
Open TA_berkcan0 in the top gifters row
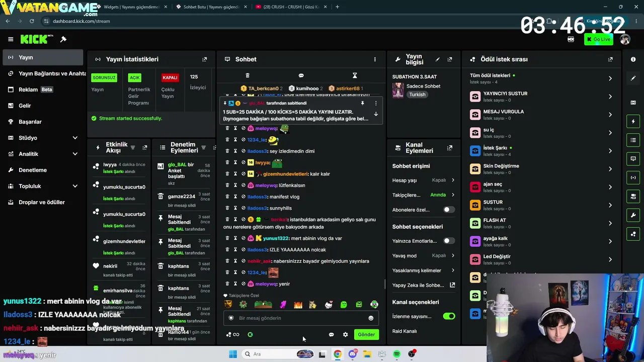click(261, 88)
